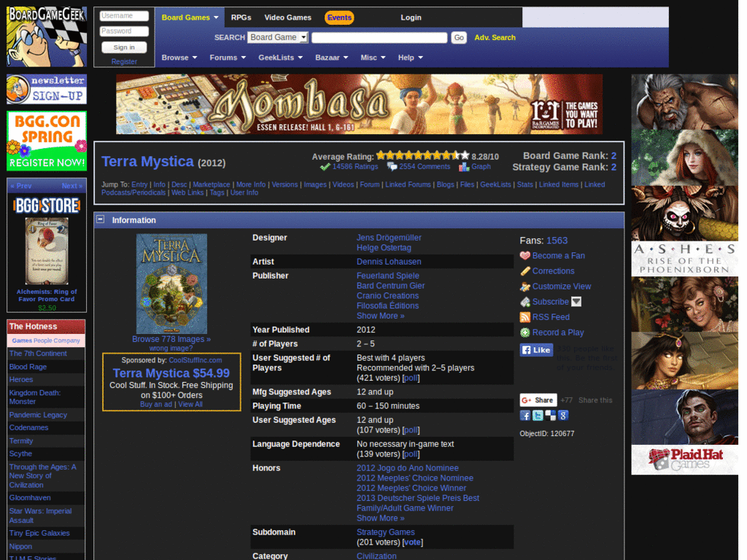Expand the Help menu
747x560 pixels.
411,58
